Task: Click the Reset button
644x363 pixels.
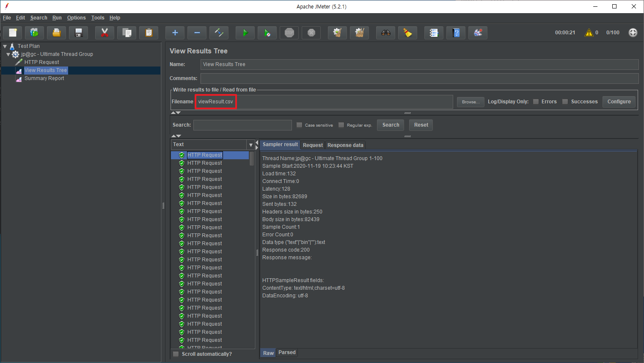Action: (421, 125)
